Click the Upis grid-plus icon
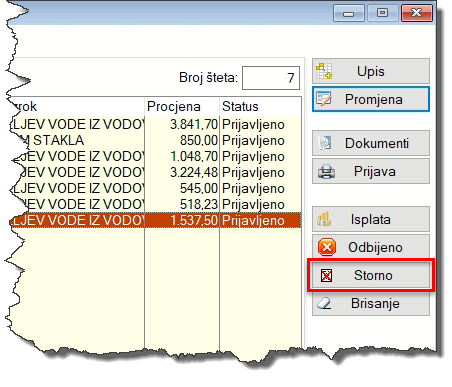 pyautogui.click(x=324, y=71)
